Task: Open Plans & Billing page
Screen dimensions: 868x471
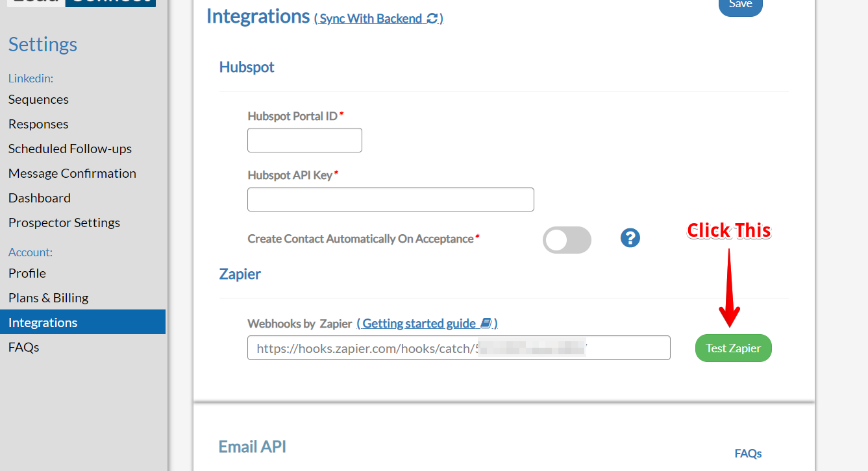Action: pos(49,298)
